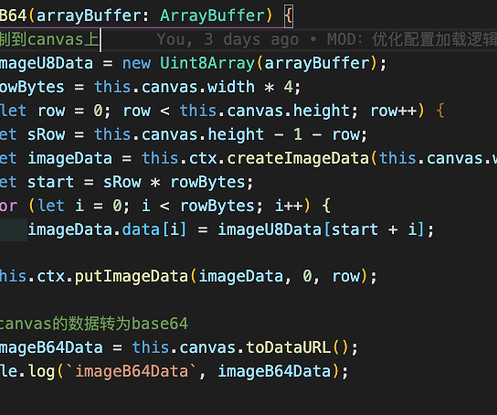Viewport: 497px width, 415px height.
Task: Click the git blame text 'You, 3 days ago'
Action: [x=228, y=40]
